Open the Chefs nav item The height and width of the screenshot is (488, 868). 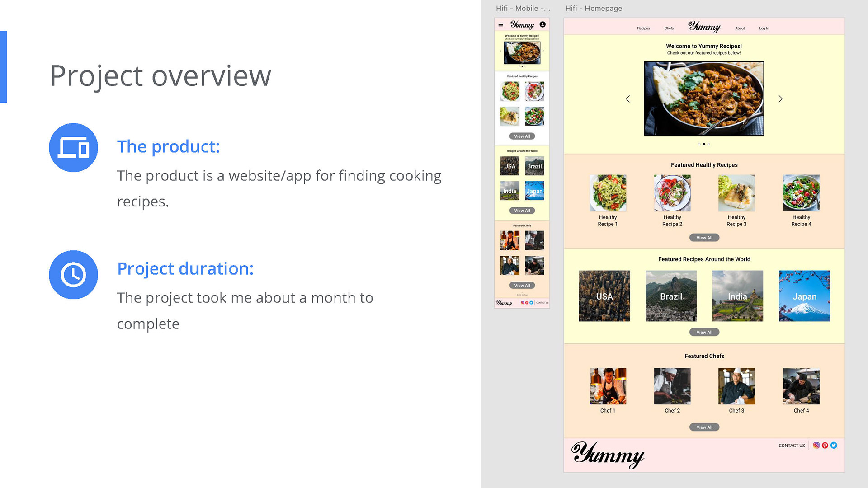(669, 28)
